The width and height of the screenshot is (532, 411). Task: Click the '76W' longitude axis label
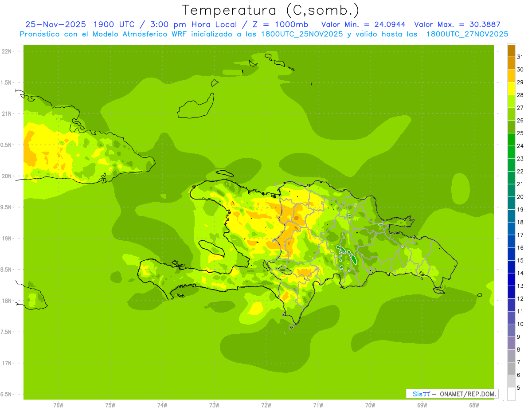pos(58,405)
